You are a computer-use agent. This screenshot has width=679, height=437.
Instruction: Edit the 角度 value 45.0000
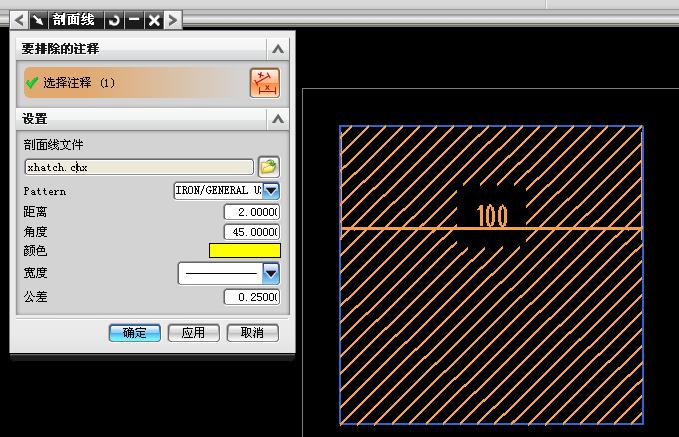coord(252,232)
